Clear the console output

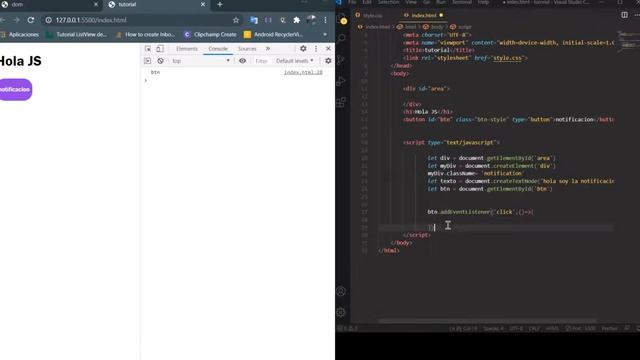tap(160, 61)
